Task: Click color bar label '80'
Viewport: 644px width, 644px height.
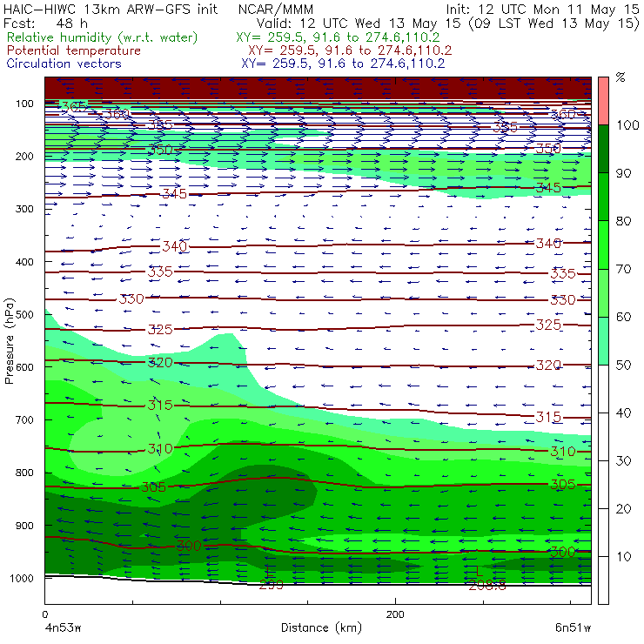Action: point(623,221)
